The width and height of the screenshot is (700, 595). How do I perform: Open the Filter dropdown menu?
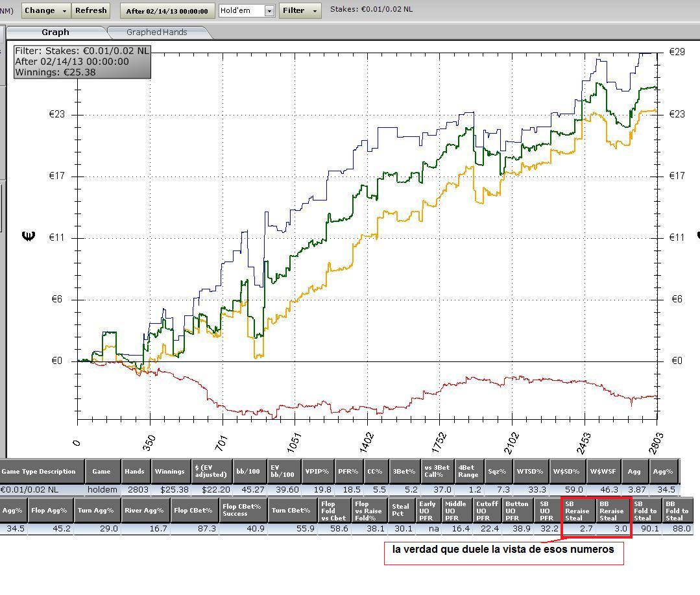coord(300,10)
